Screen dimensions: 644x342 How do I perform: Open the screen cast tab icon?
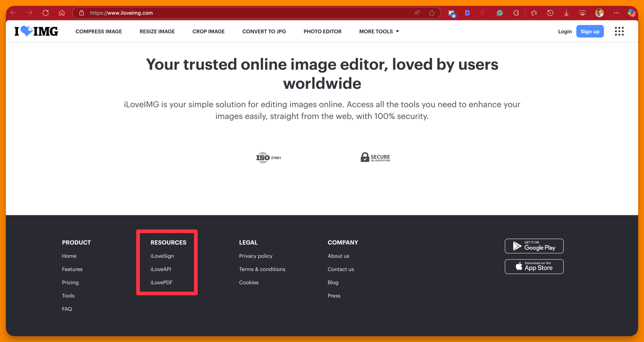click(452, 13)
